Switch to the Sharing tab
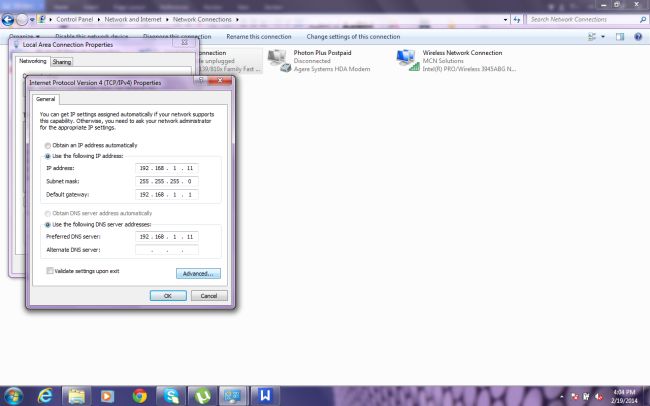650x406 pixels. [62, 62]
